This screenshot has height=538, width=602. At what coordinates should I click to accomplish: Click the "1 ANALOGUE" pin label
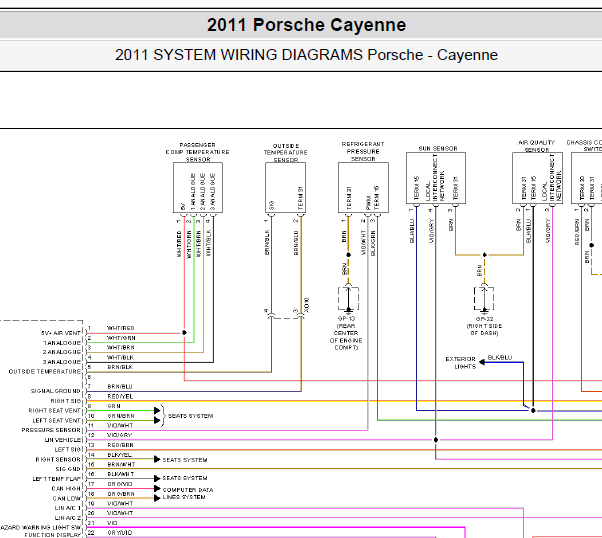coord(62,343)
